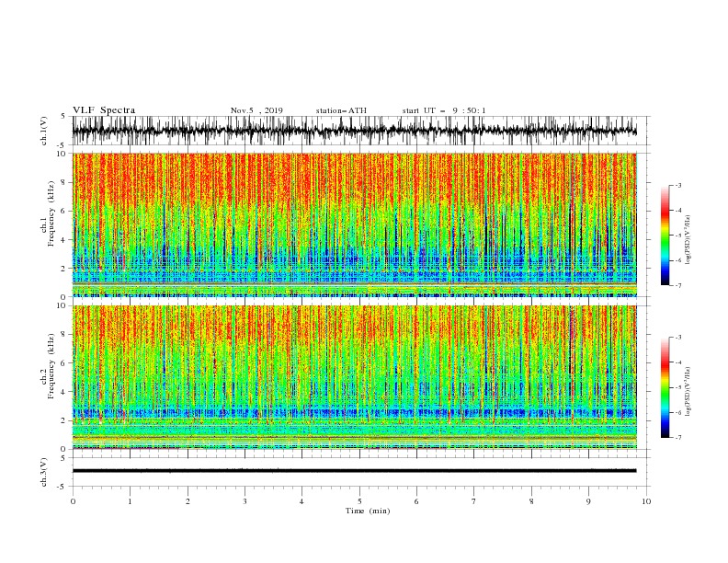Click the "-3" label on ch.1 color bar
728x563 pixels.
click(678, 185)
